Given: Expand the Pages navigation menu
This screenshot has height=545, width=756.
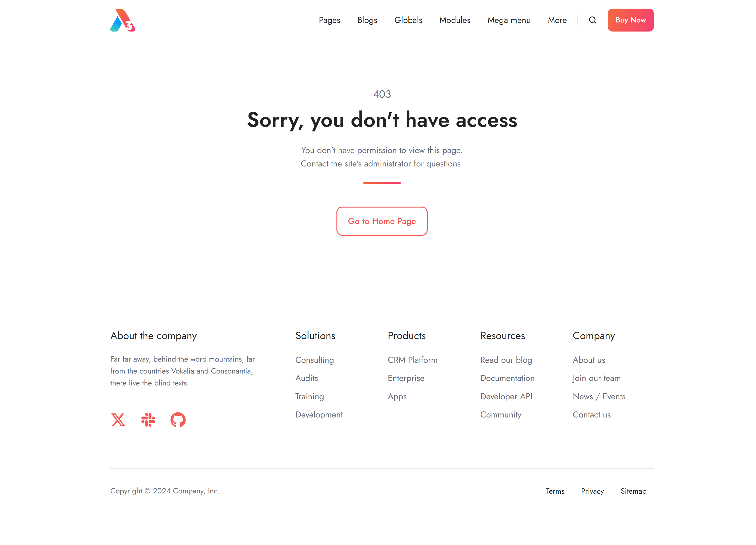Looking at the screenshot, I should 329,20.
